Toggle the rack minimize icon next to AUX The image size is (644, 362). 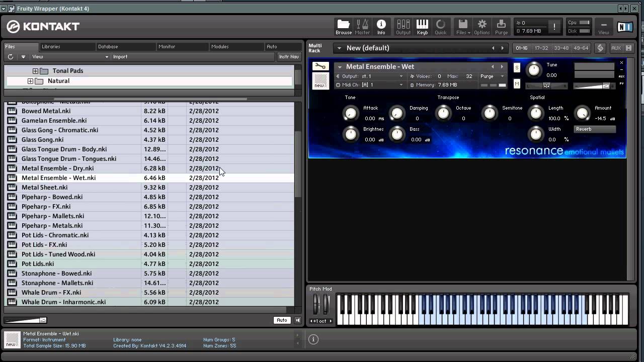[628, 48]
